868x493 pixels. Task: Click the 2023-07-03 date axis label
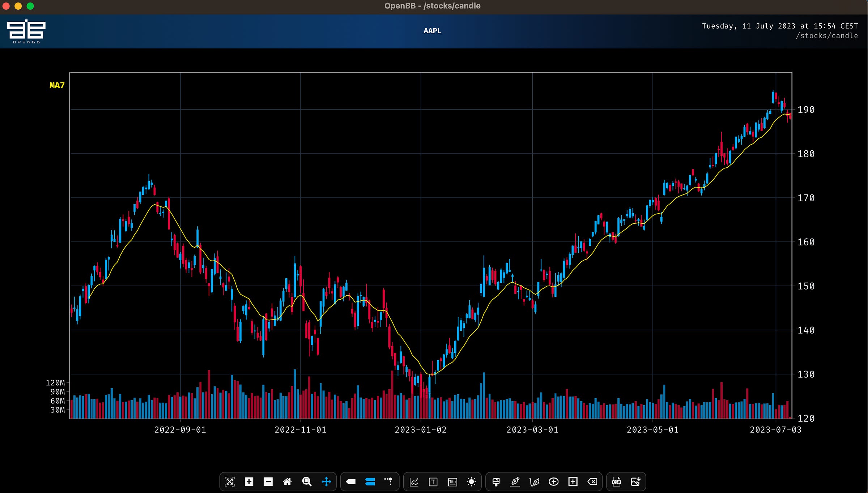775,430
